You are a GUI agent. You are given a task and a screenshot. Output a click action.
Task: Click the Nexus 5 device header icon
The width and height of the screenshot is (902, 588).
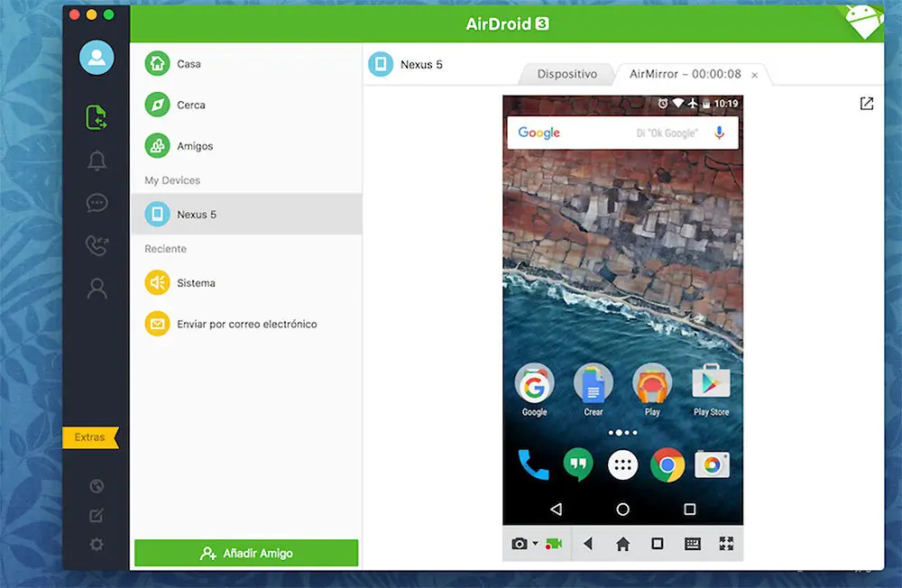click(x=381, y=64)
